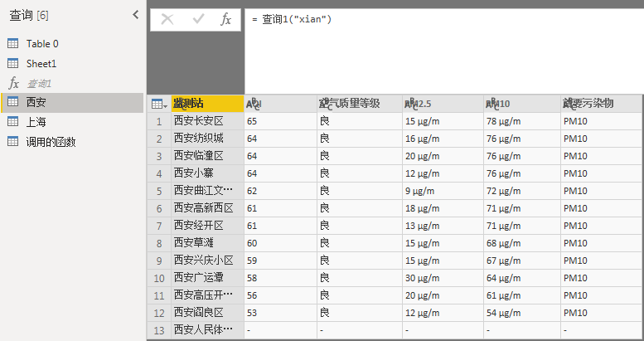Select the Sheet1 query
Screen dimensions: 644x341
click(41, 63)
